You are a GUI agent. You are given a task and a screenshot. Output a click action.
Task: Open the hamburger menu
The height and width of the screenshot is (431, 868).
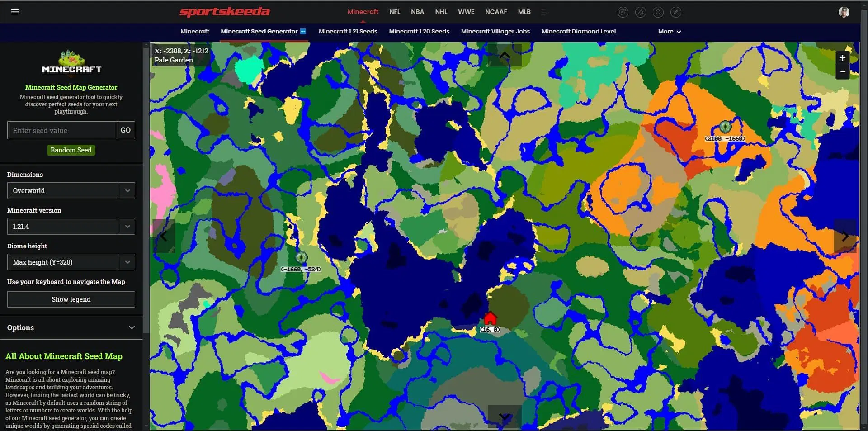coord(15,12)
